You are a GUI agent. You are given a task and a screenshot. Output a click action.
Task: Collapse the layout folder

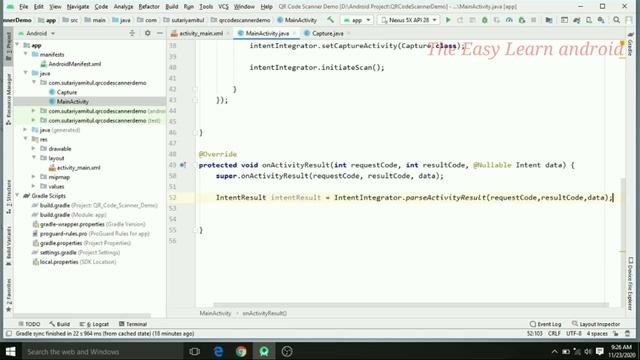pos(34,158)
